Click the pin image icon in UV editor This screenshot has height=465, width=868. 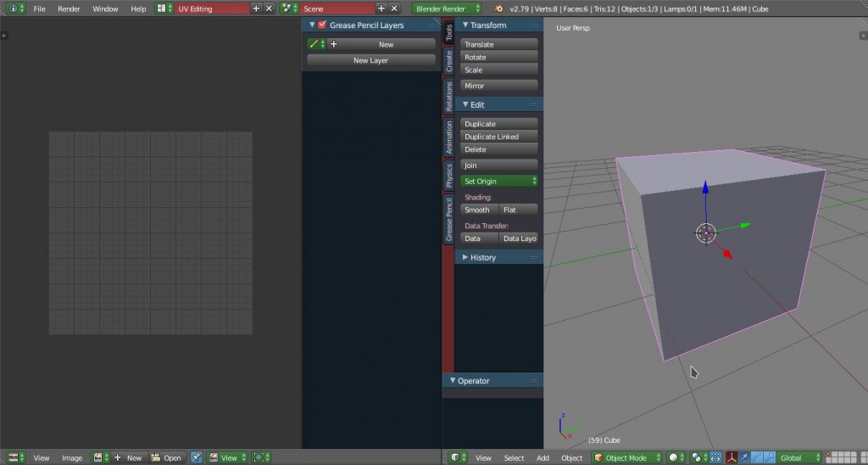pos(197,457)
